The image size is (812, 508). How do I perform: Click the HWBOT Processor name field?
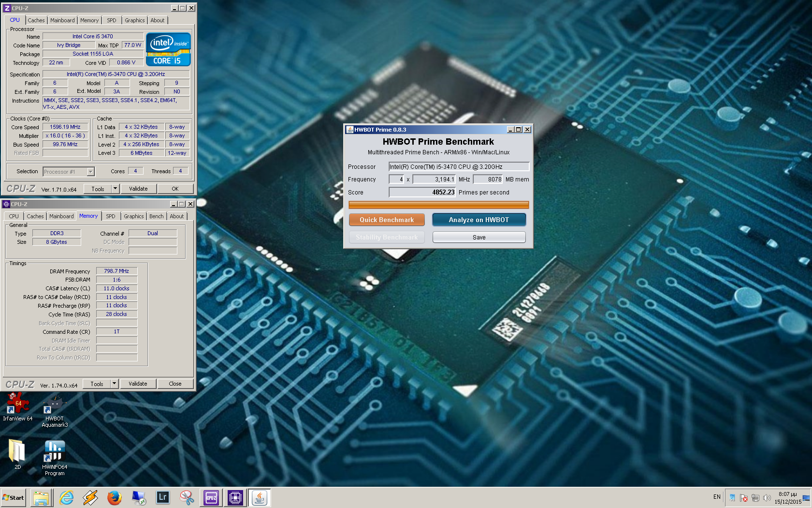[x=459, y=166]
